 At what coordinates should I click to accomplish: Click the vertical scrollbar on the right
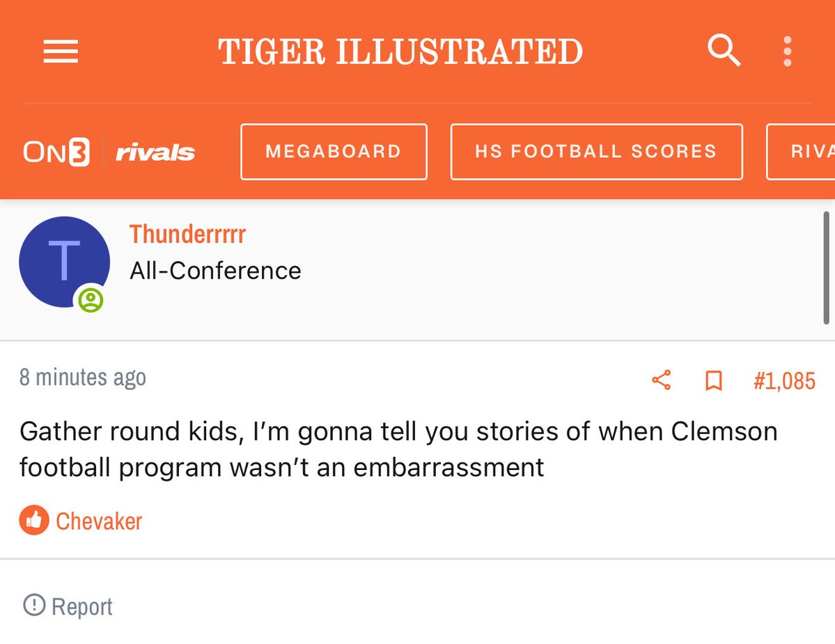(826, 268)
